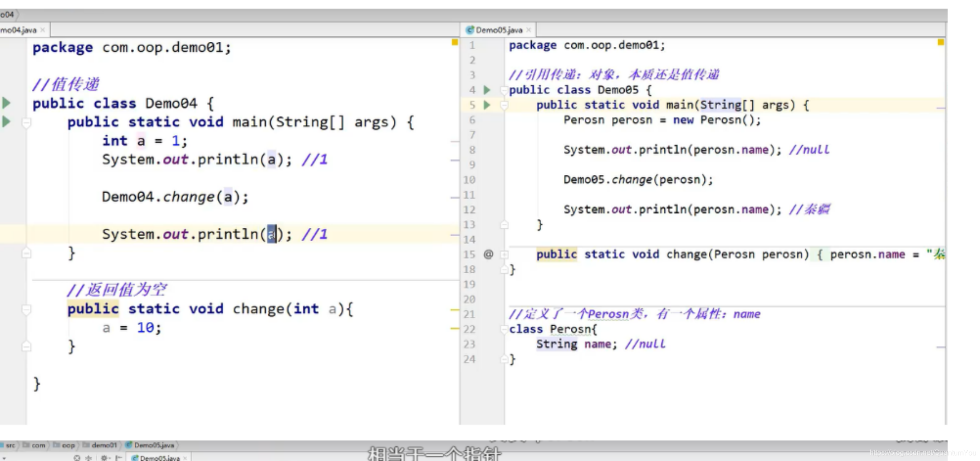The width and height of the screenshot is (980, 461).
Task: Close the Demo05.java editor tab
Action: (x=529, y=30)
